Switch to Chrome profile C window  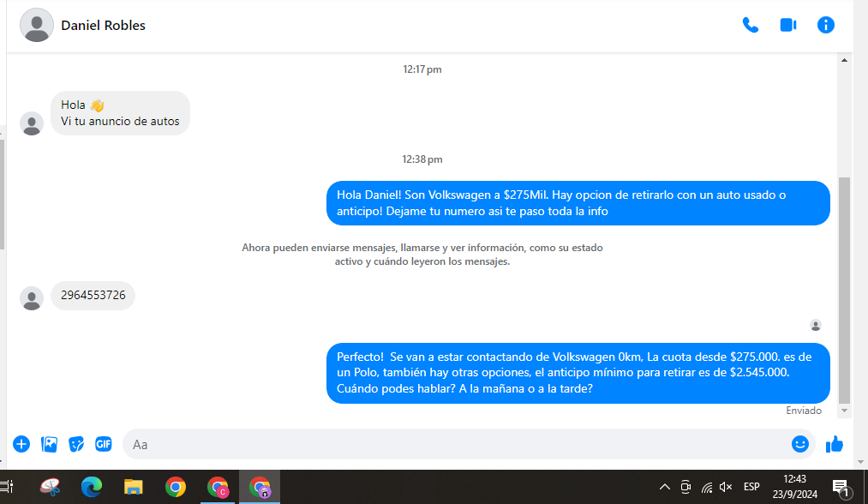[x=218, y=487]
